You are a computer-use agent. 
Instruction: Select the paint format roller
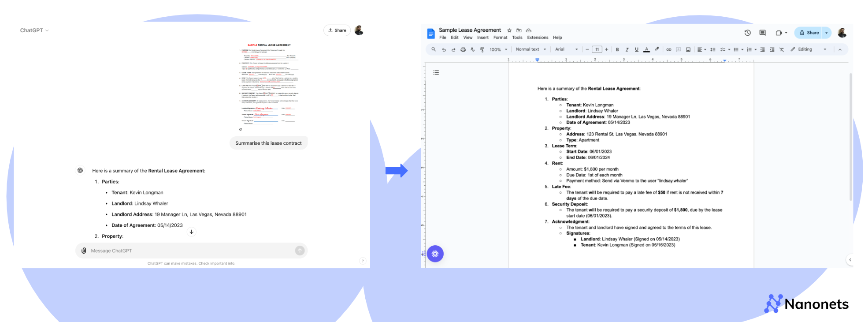point(482,49)
